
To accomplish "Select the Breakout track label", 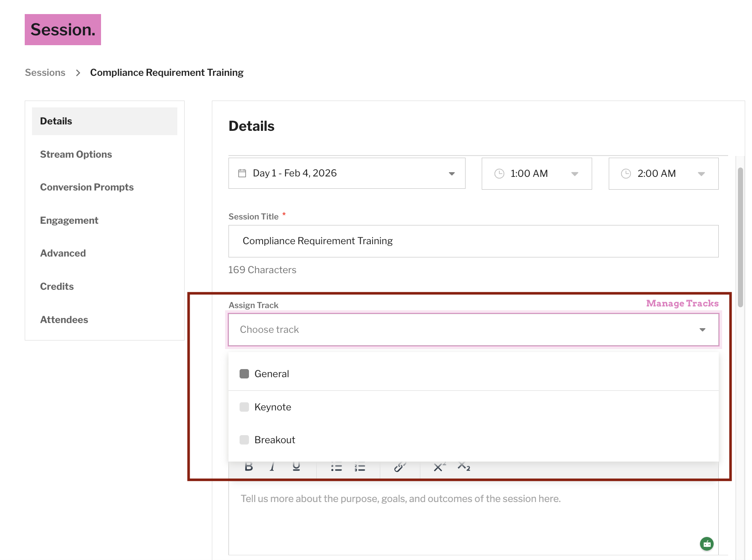I will click(x=275, y=440).
